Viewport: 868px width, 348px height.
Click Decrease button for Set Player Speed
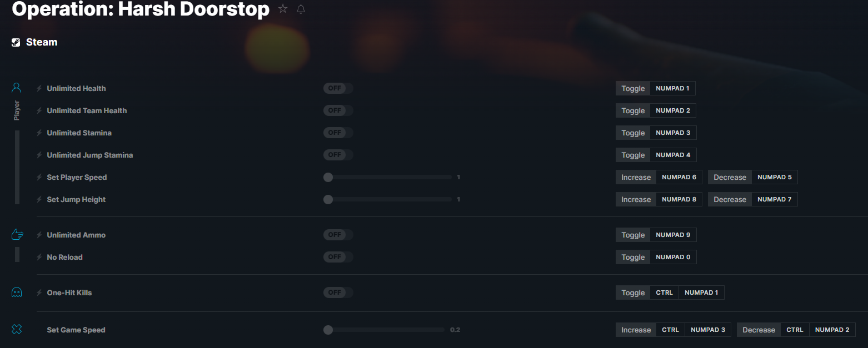(730, 177)
